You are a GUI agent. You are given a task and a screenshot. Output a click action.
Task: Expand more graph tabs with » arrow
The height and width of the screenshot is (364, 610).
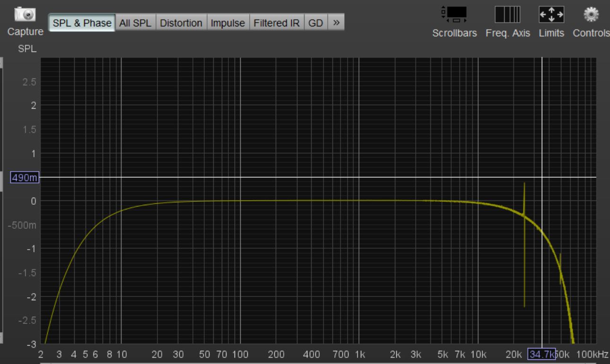point(336,23)
